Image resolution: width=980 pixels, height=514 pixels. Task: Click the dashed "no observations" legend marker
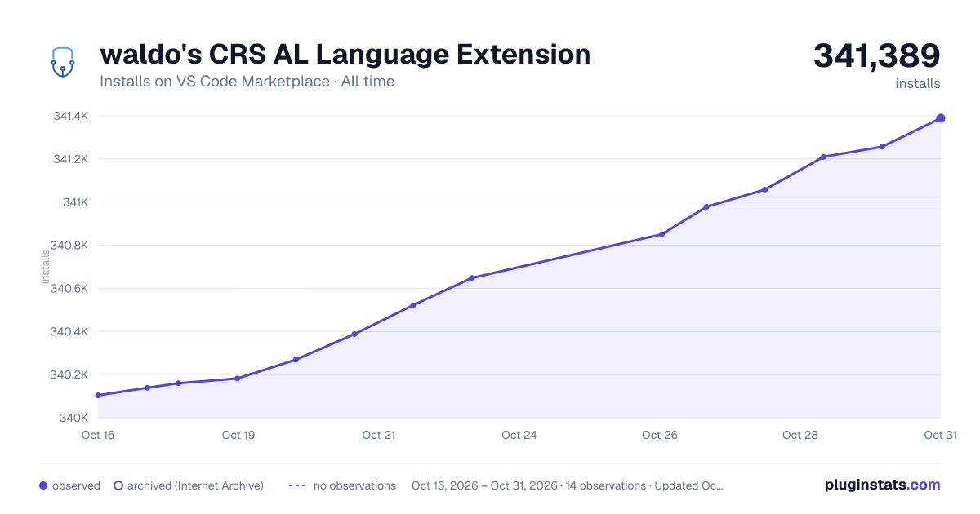[297, 485]
